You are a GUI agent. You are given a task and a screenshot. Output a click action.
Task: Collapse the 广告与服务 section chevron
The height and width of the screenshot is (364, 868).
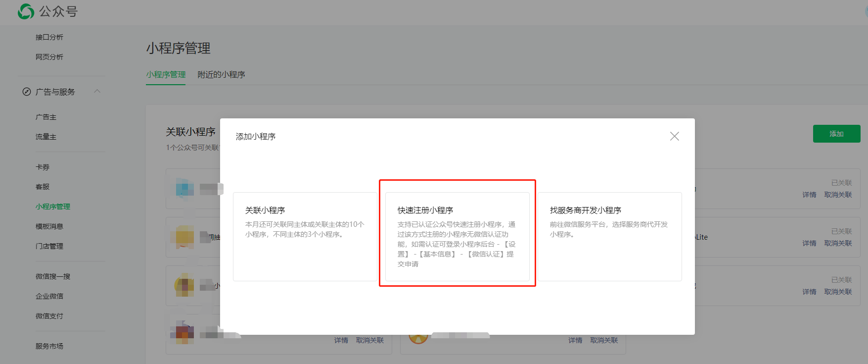(x=97, y=91)
